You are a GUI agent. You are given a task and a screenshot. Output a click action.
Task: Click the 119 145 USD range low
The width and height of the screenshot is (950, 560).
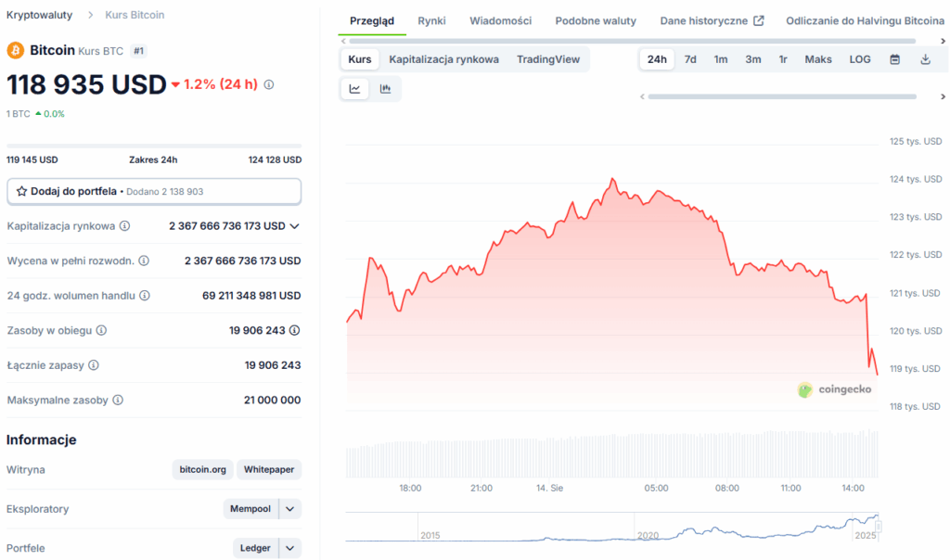click(x=32, y=159)
